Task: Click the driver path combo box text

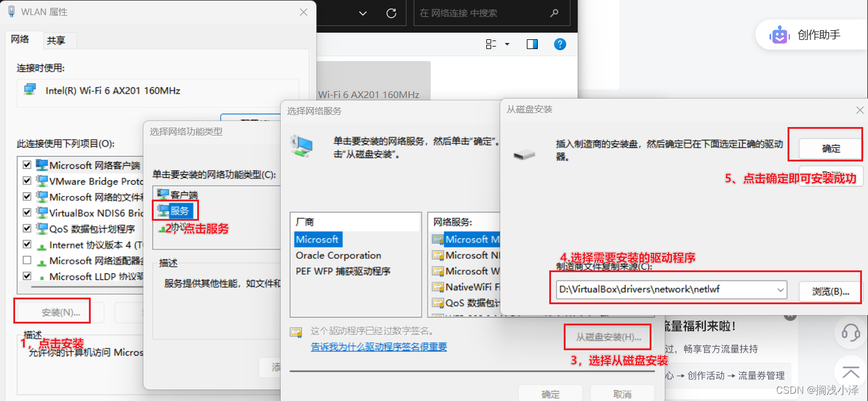Action: pos(639,290)
